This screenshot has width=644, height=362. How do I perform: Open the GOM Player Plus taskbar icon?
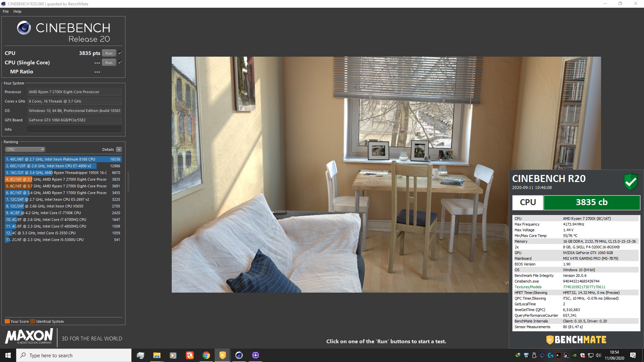click(190, 355)
